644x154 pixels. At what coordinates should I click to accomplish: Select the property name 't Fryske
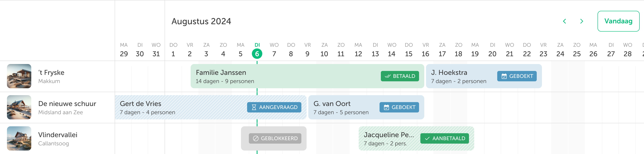pyautogui.click(x=51, y=72)
